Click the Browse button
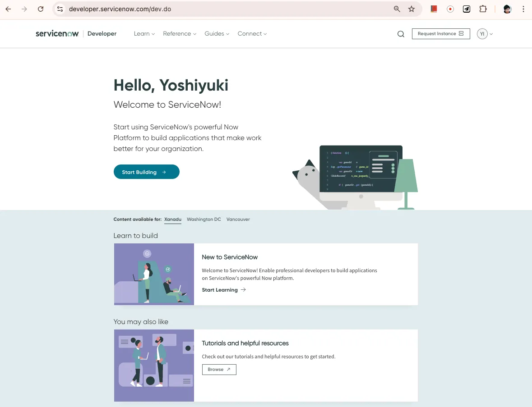 point(219,370)
